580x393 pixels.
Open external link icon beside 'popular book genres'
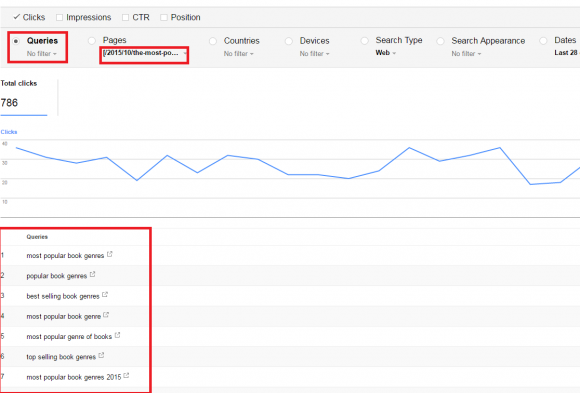click(92, 275)
